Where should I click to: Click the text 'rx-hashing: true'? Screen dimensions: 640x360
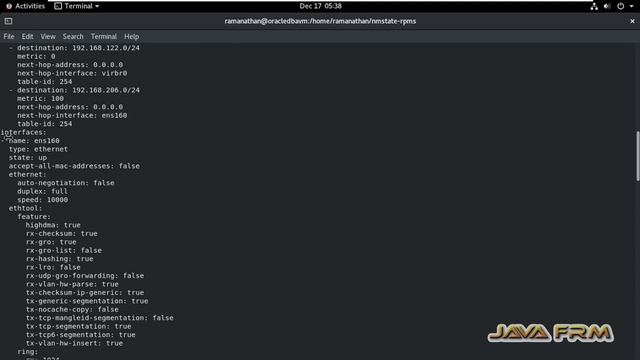(60, 259)
